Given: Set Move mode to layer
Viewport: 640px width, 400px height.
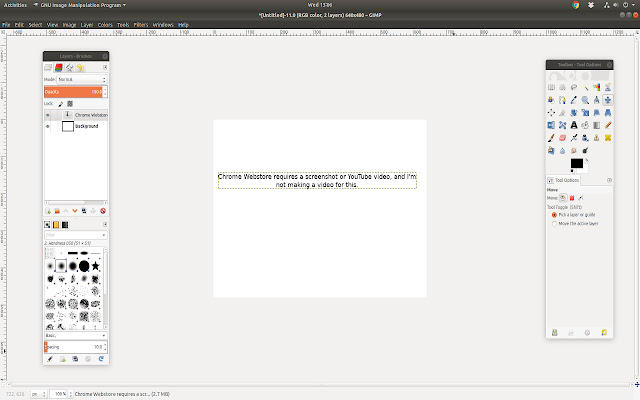Looking at the screenshot, I should click(x=563, y=198).
